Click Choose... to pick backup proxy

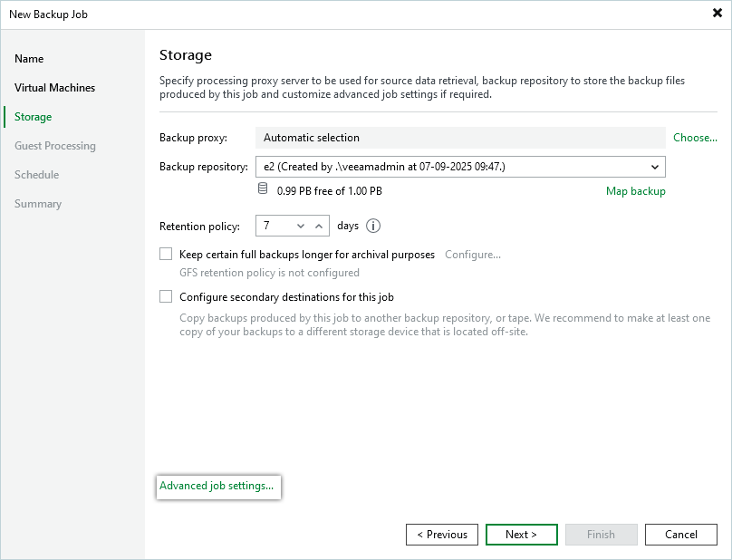click(x=695, y=138)
